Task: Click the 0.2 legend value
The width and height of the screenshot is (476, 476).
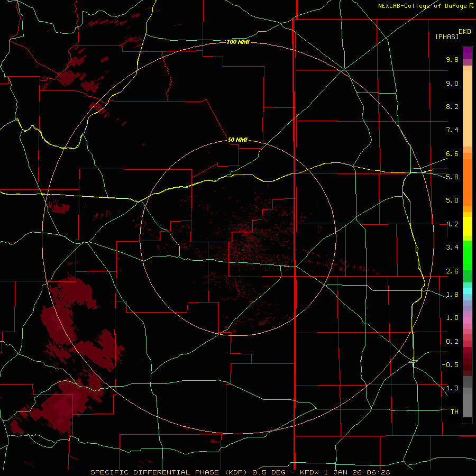Action: [x=452, y=342]
